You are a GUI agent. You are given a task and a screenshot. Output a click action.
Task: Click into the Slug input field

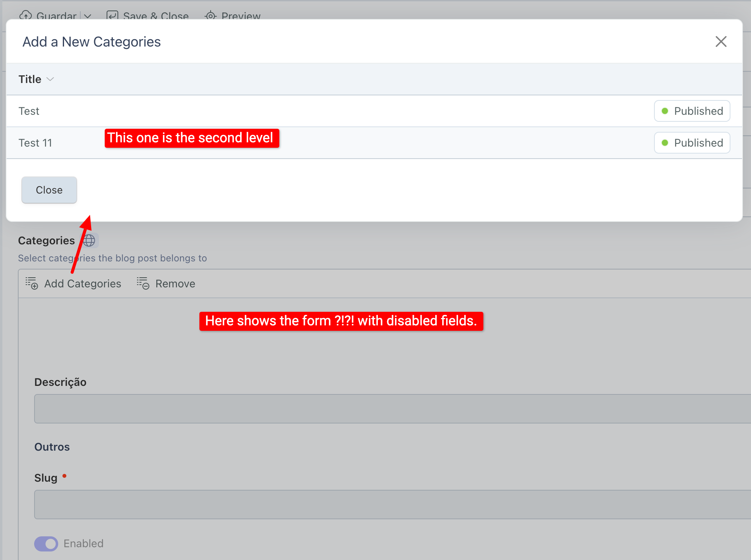(x=388, y=505)
